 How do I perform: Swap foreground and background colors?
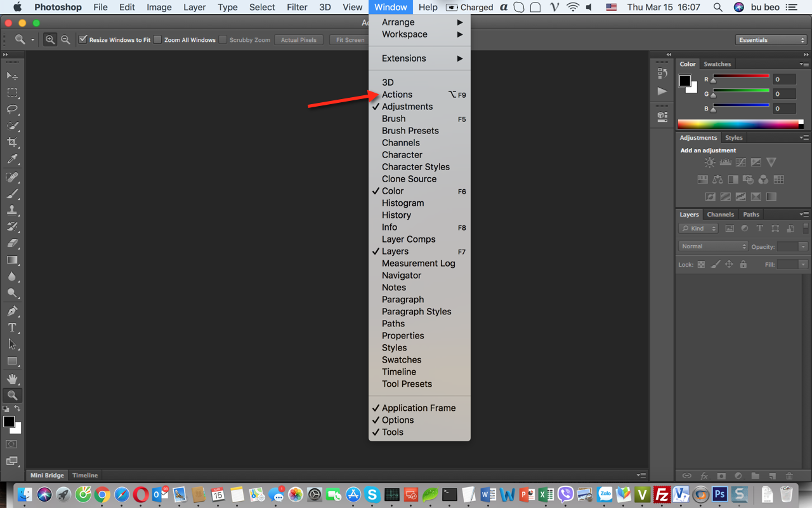click(18, 409)
